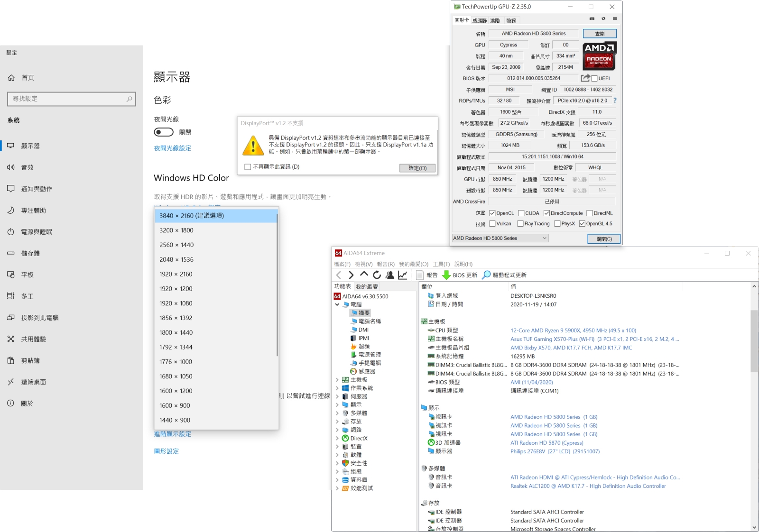Switch to 驗證 tab in GPU-Z
The image size is (759, 532).
tap(511, 21)
